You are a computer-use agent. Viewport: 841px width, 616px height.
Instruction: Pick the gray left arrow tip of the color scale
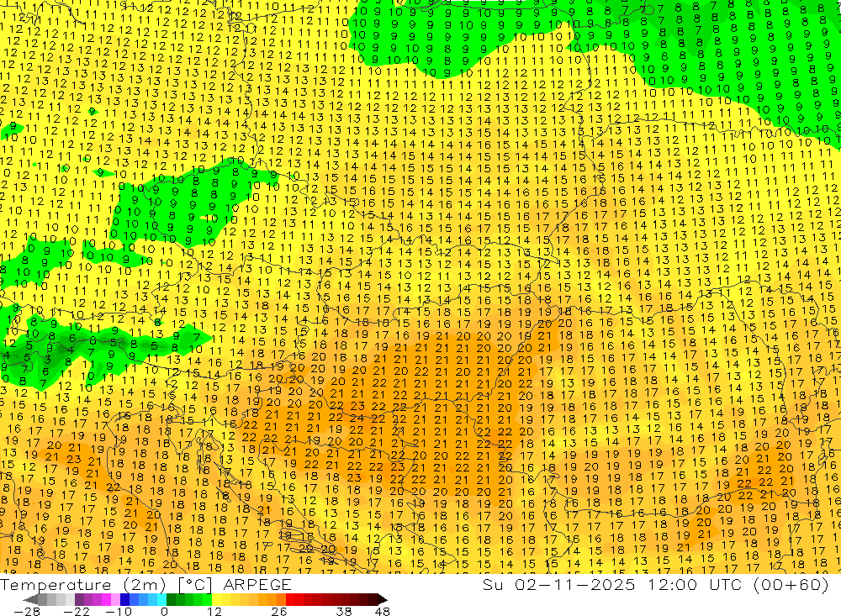[x=30, y=599]
